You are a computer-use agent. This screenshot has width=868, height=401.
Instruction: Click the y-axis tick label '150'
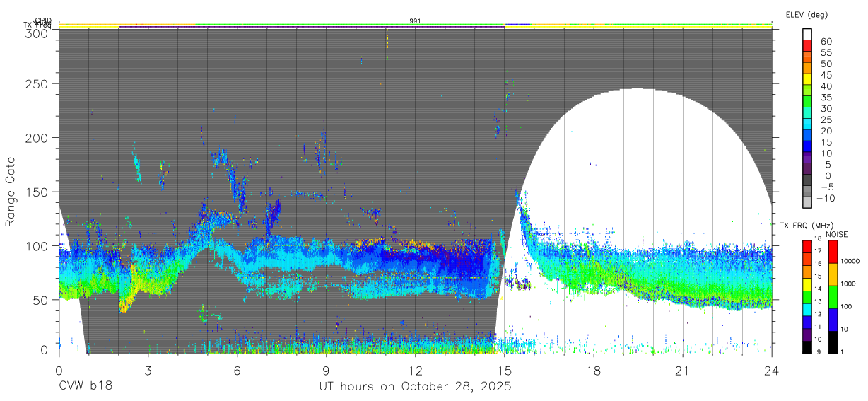tap(37, 192)
